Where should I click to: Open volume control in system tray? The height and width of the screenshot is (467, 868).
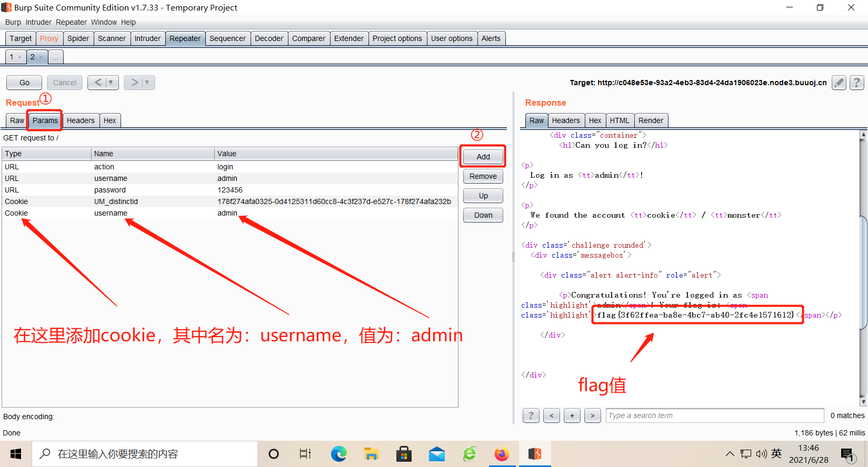(761, 454)
